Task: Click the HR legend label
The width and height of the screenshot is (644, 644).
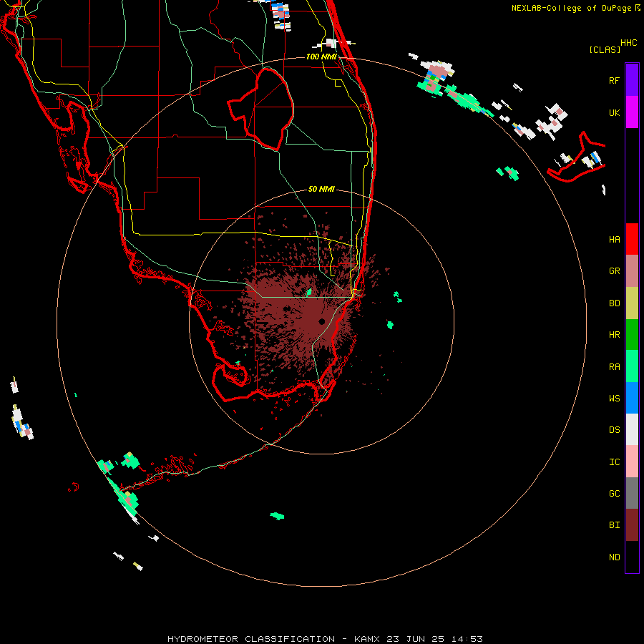Action: 614,335
